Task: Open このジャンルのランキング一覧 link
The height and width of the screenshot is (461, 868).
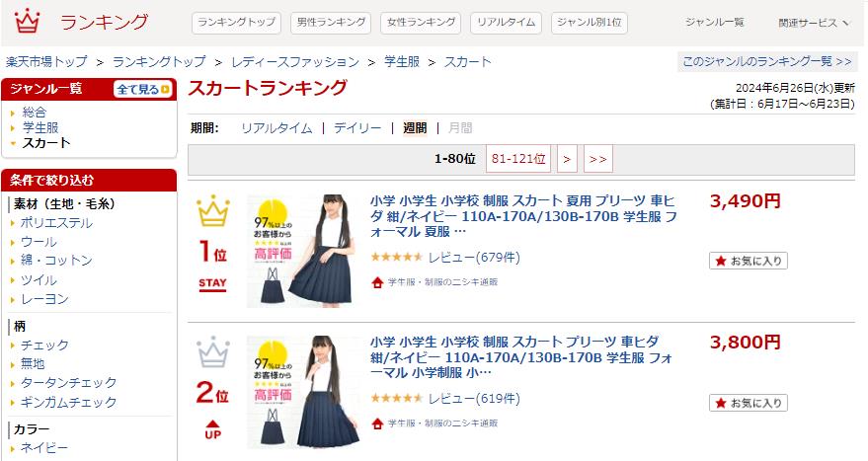Action: coord(767,61)
